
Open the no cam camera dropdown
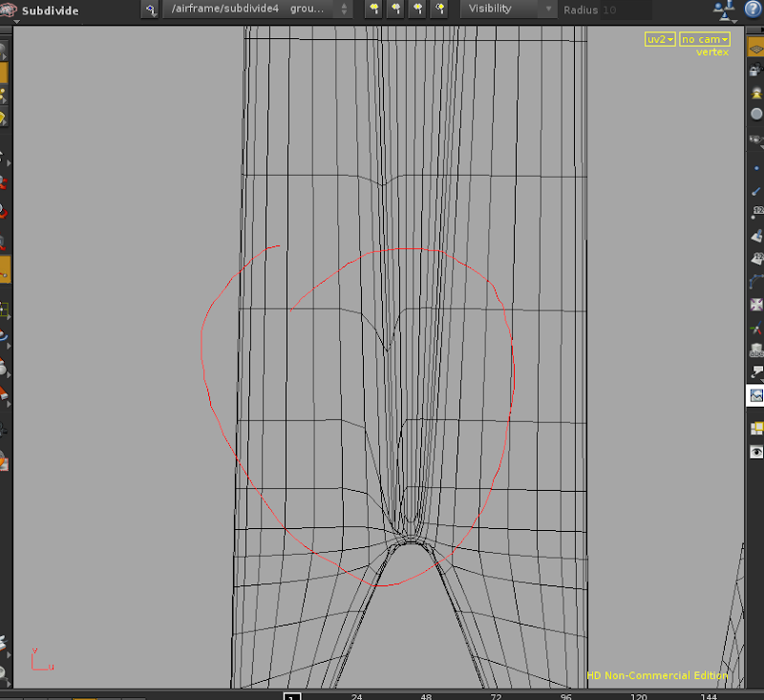point(704,39)
